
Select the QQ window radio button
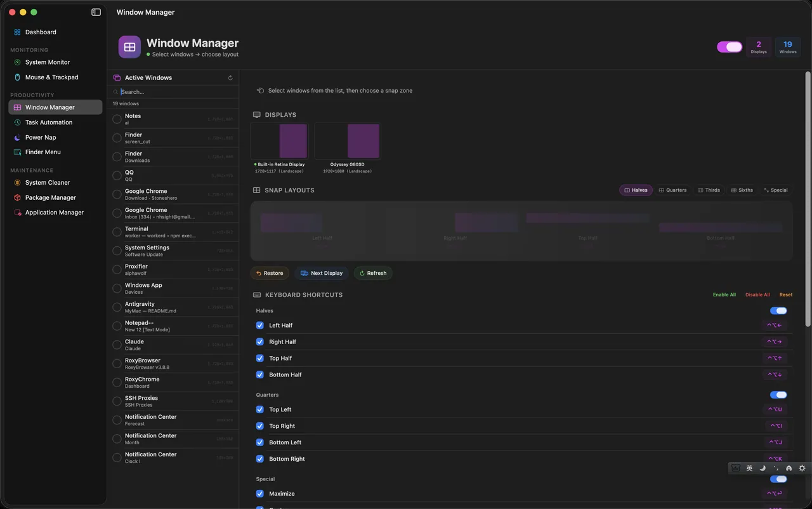[117, 176]
